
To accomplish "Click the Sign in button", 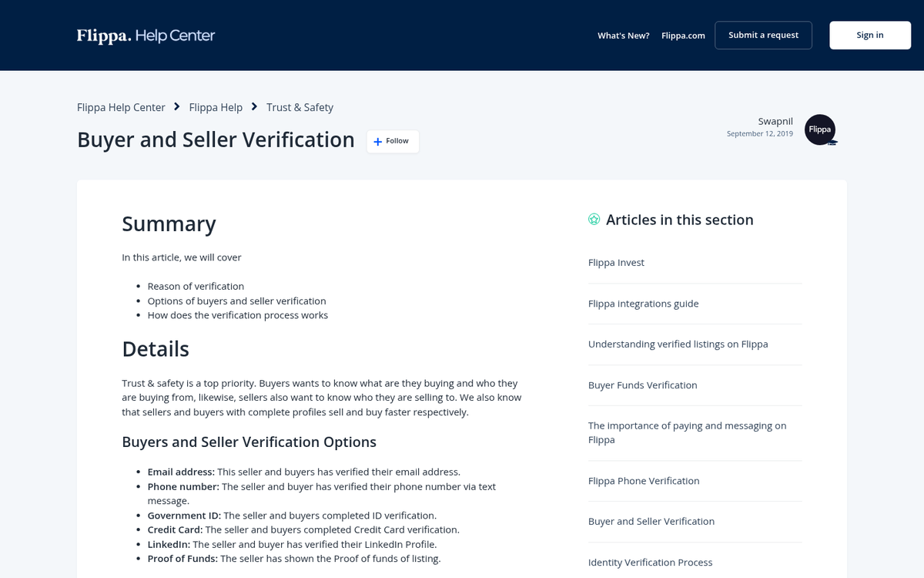I will [869, 35].
